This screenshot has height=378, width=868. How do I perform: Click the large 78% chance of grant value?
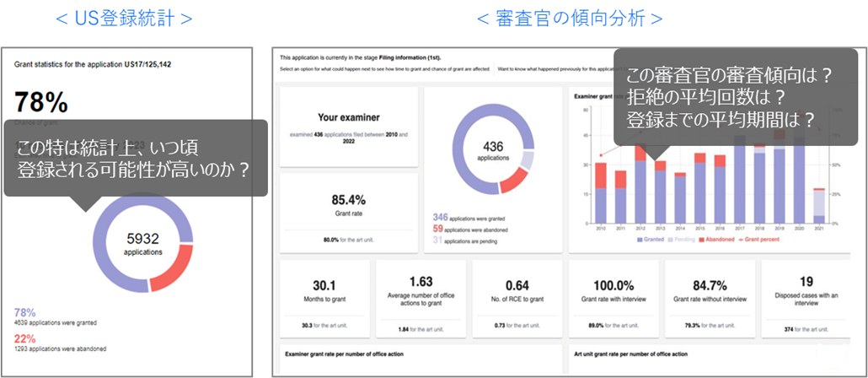(41, 103)
